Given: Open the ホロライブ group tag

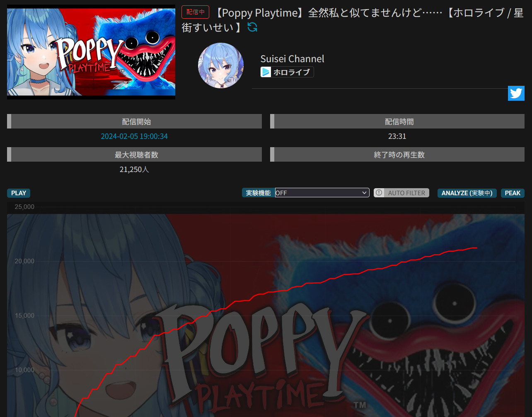Looking at the screenshot, I should pyautogui.click(x=287, y=72).
